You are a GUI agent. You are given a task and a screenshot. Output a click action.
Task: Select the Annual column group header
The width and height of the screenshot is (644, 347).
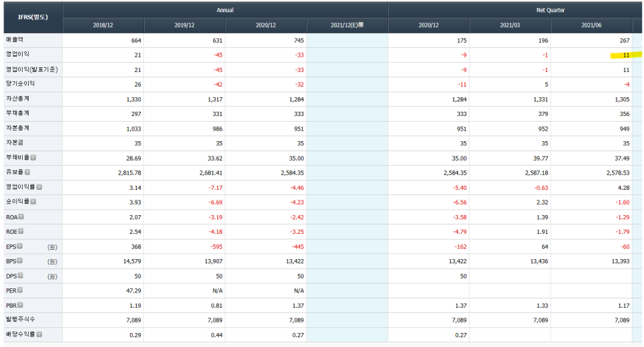pyautogui.click(x=225, y=10)
